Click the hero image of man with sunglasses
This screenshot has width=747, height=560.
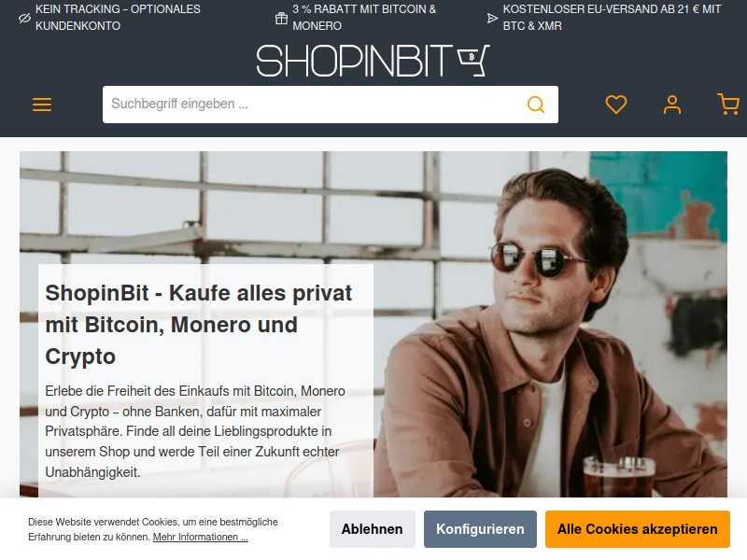pyautogui.click(x=548, y=324)
